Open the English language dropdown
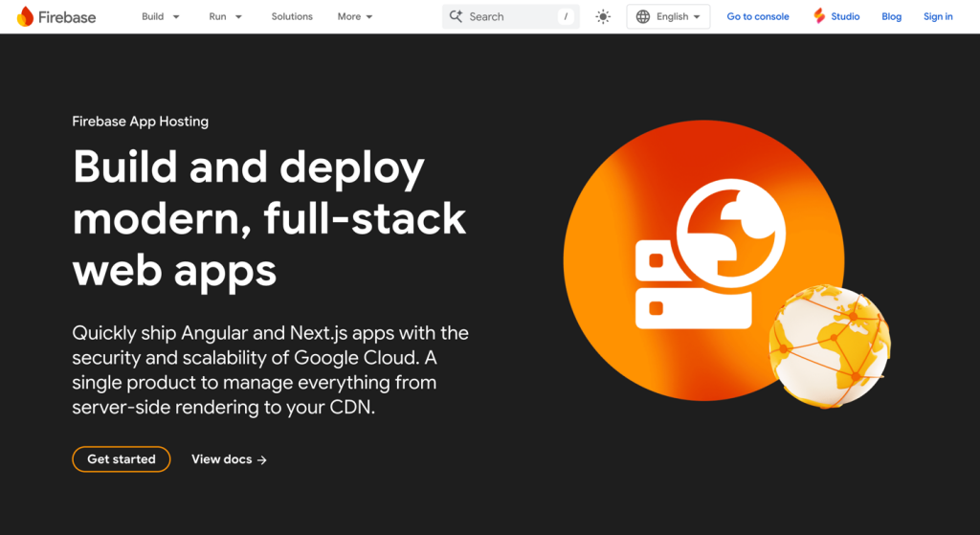 (x=668, y=17)
